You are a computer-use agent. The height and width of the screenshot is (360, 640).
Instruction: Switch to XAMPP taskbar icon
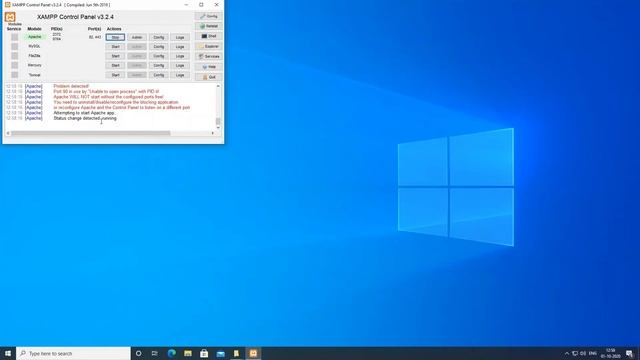pyautogui.click(x=253, y=353)
